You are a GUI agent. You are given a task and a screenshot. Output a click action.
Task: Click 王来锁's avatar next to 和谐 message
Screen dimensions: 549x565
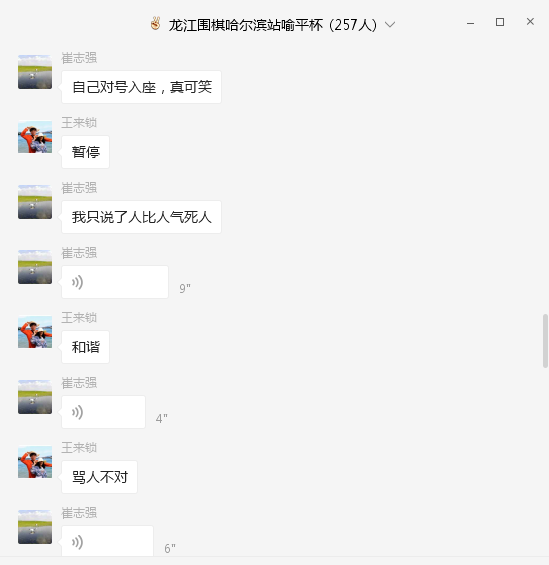point(35,332)
